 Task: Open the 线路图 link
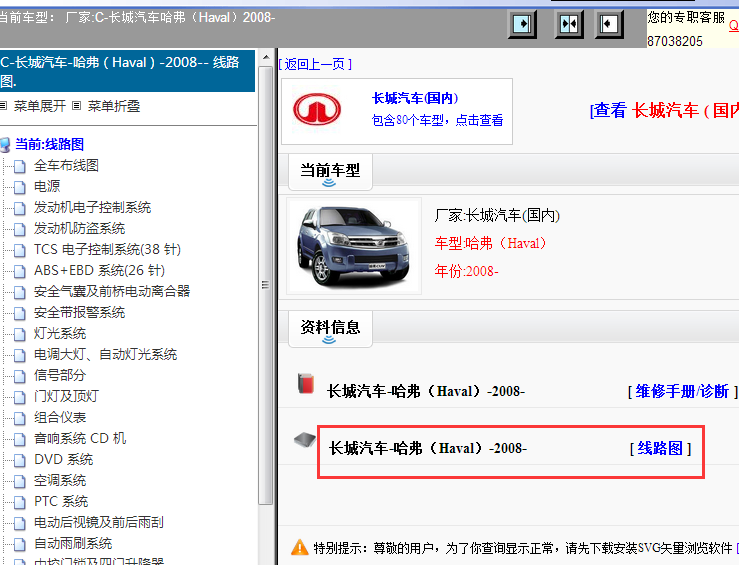[x=660, y=448]
